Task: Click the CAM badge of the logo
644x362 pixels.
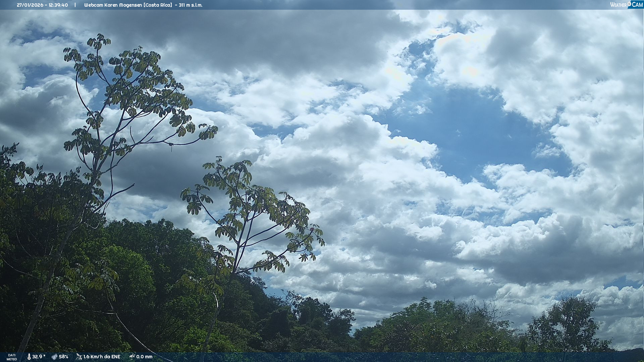Action: click(x=637, y=5)
